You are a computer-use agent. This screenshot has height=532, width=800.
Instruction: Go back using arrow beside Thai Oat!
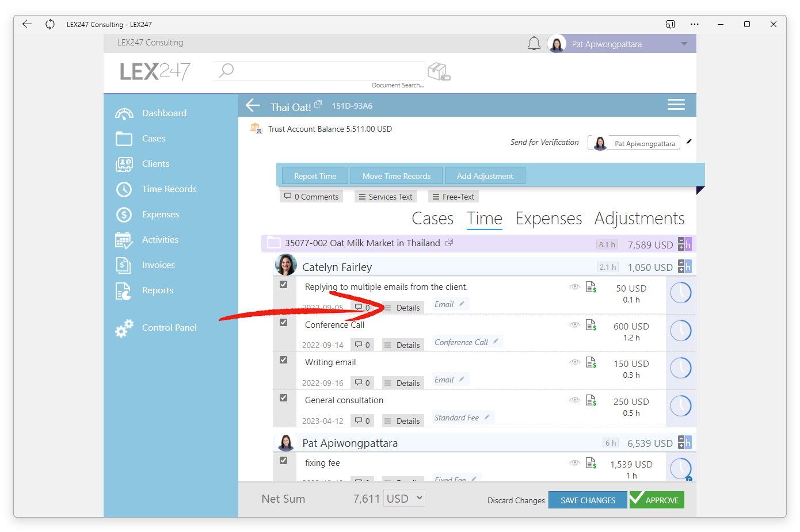pos(253,105)
